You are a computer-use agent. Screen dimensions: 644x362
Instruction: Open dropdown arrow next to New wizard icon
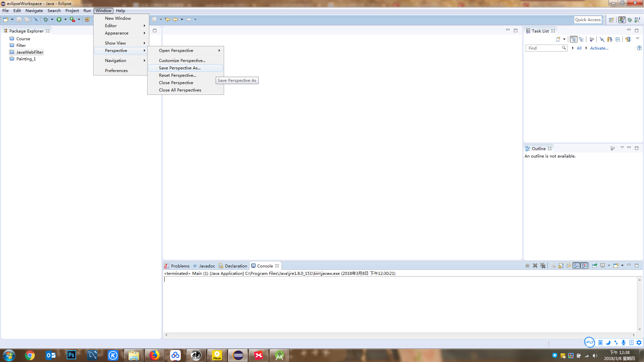coord(12,19)
